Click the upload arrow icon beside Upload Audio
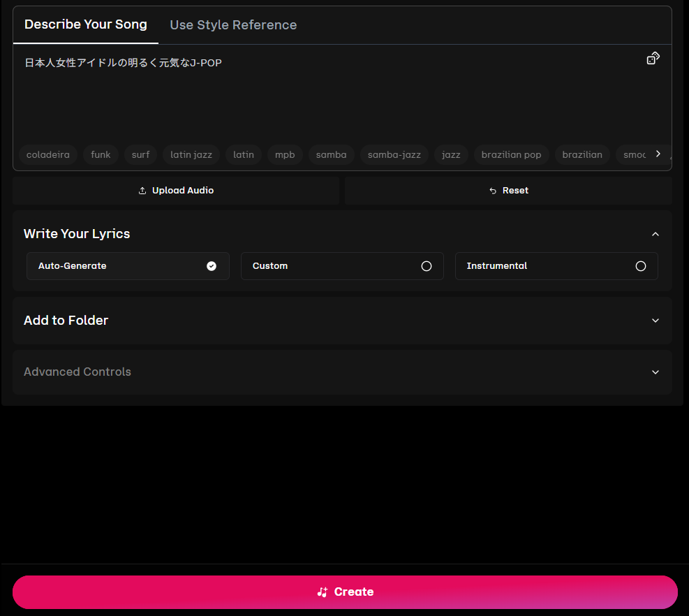Screen dimensions: 689x616 pos(142,191)
